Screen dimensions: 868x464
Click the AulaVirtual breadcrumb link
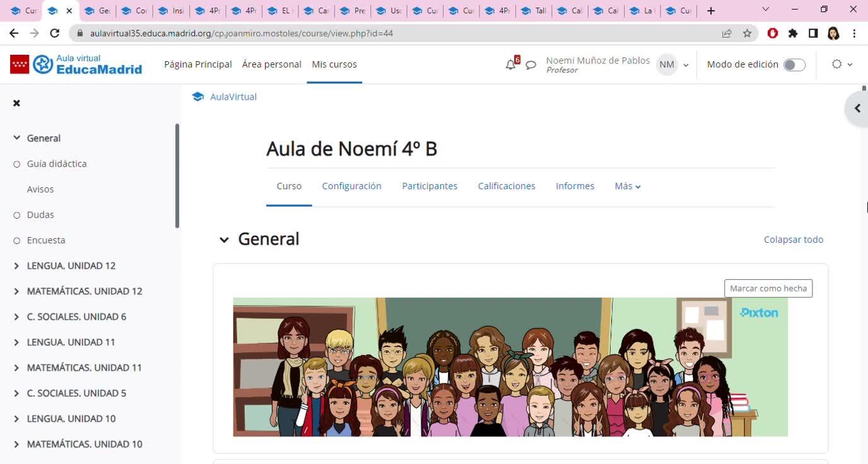233,96
